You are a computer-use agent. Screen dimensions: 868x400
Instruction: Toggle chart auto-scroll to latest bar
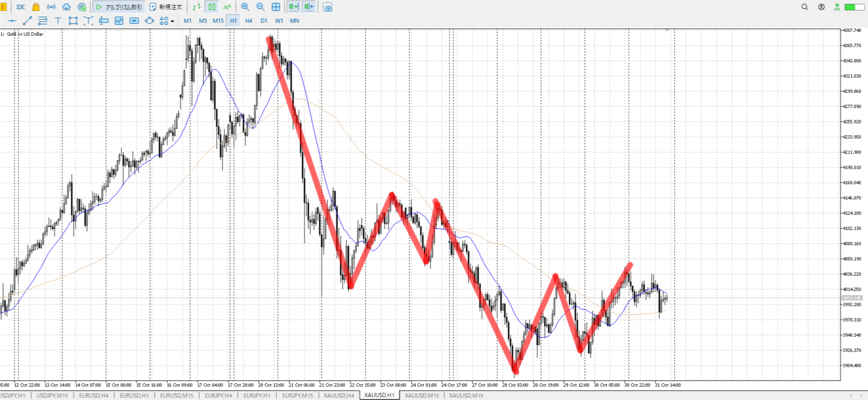(293, 7)
